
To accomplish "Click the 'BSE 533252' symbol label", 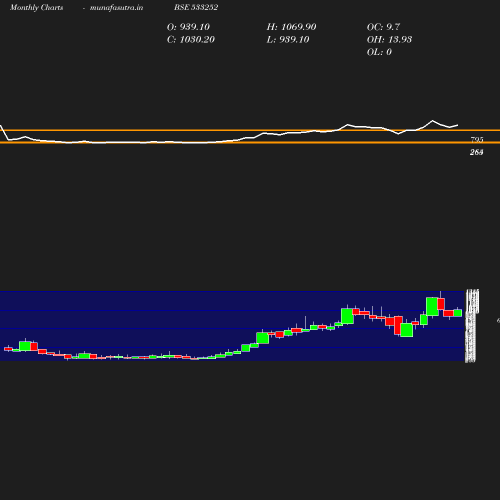I will coord(196,7).
